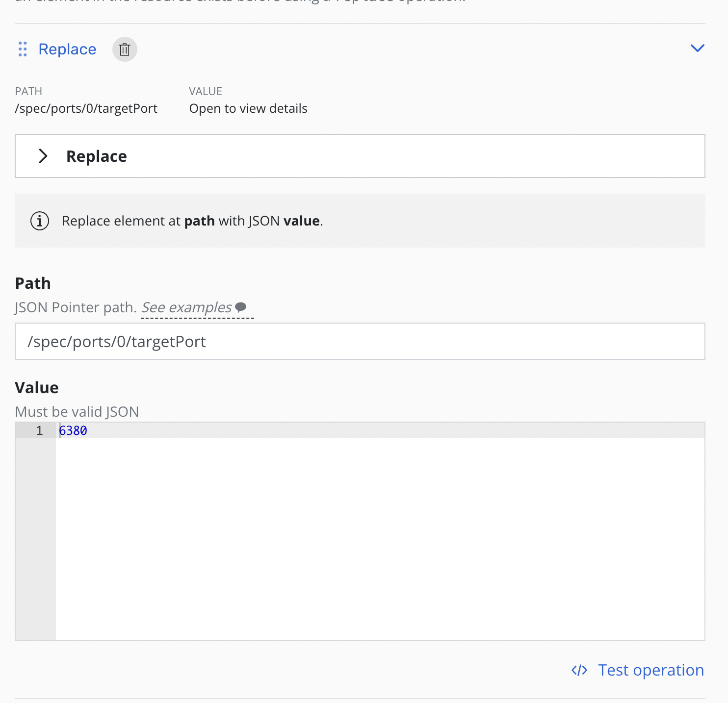Click Open to view details text
728x703 pixels.
coord(248,108)
